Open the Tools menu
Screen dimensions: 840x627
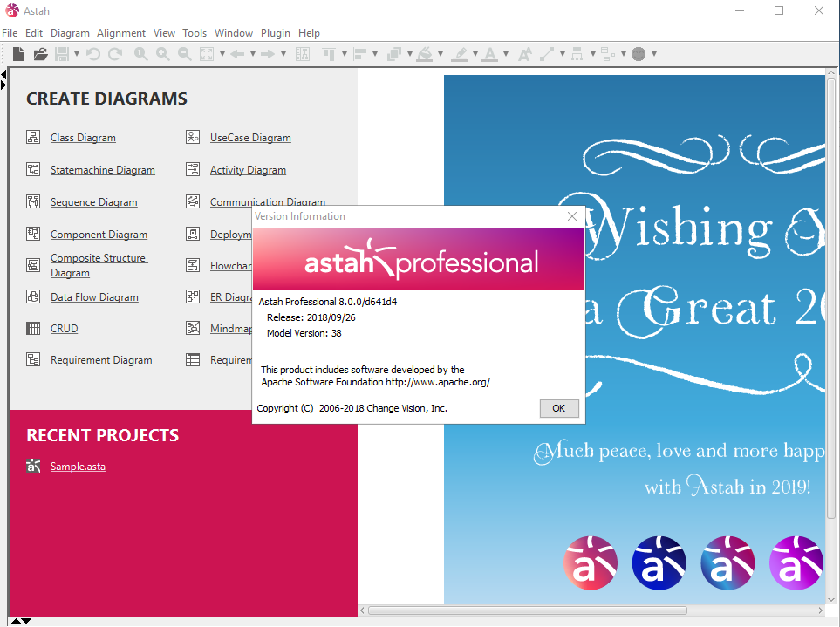[x=195, y=32]
